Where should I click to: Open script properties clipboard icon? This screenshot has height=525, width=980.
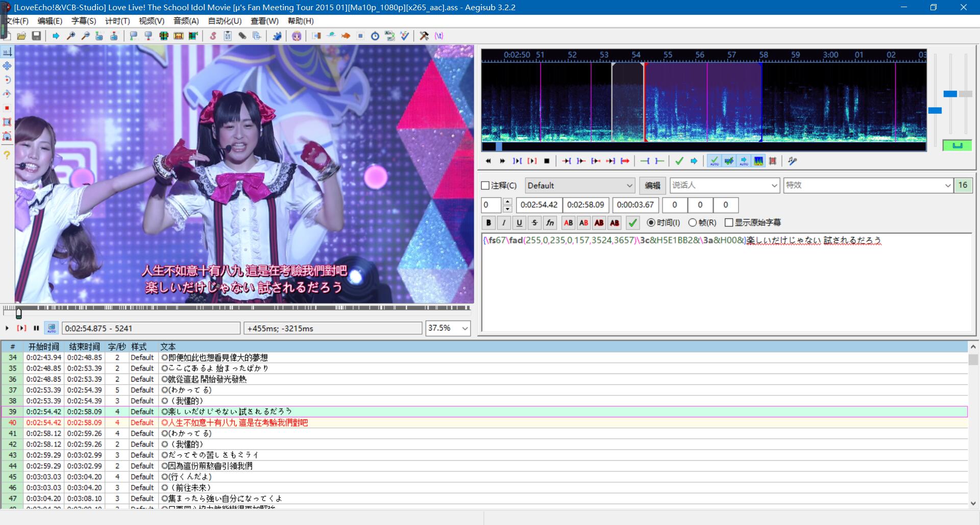228,36
